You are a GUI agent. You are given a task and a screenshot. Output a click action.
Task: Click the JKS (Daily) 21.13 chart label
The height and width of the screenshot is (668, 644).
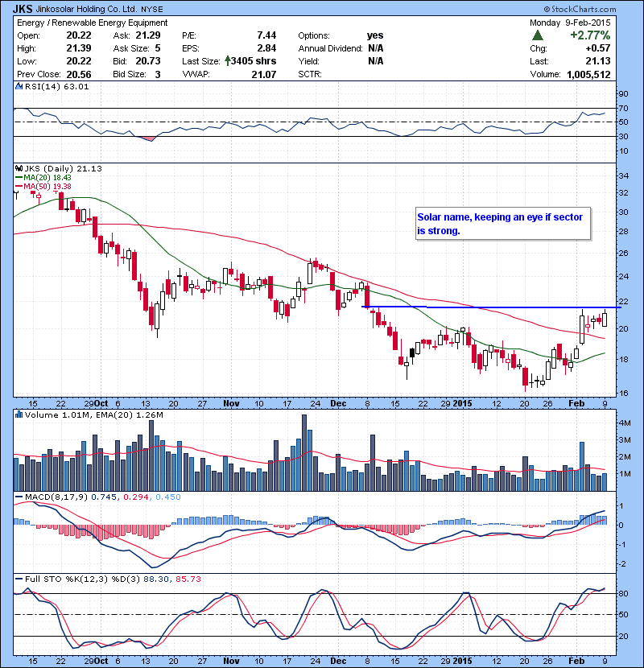pos(63,168)
